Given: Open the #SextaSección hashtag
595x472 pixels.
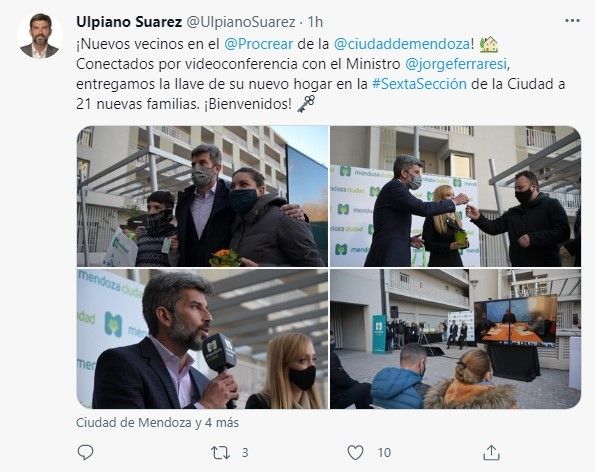Looking at the screenshot, I should tap(419, 84).
